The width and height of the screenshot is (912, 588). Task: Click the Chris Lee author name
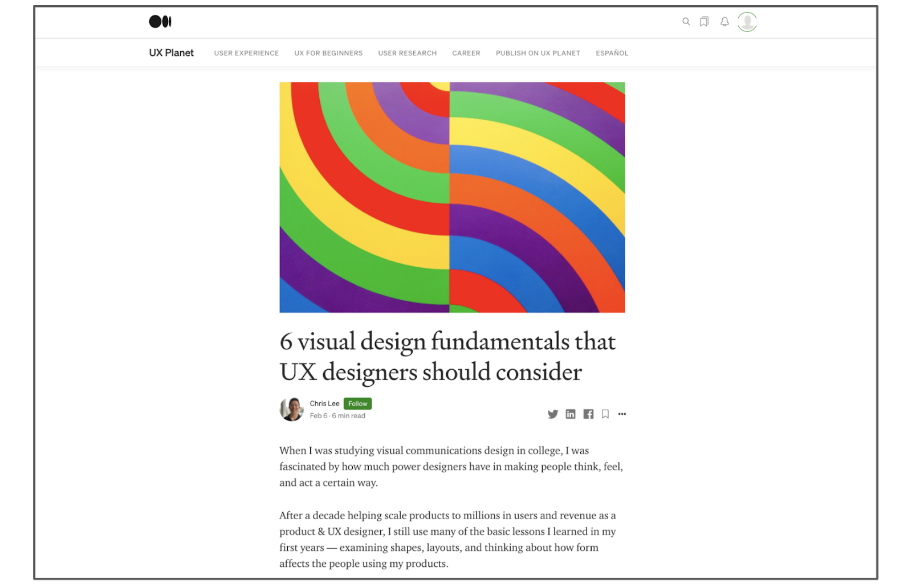click(324, 403)
